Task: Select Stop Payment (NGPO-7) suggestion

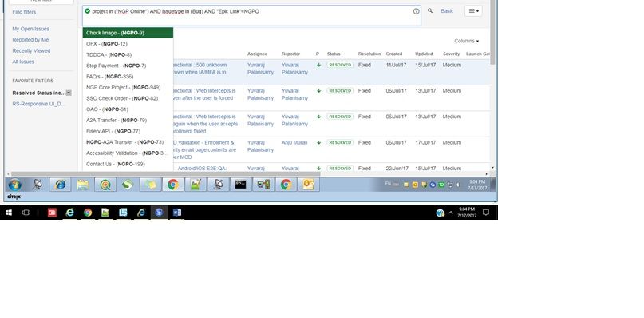Action: (128, 66)
